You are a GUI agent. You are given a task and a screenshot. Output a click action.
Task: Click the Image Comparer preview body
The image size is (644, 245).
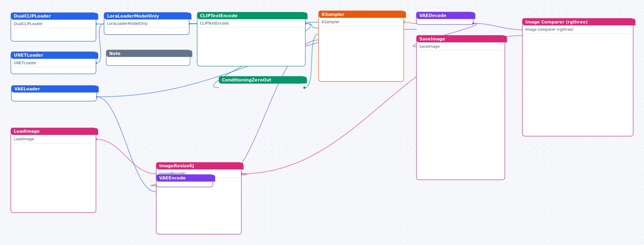point(578,84)
